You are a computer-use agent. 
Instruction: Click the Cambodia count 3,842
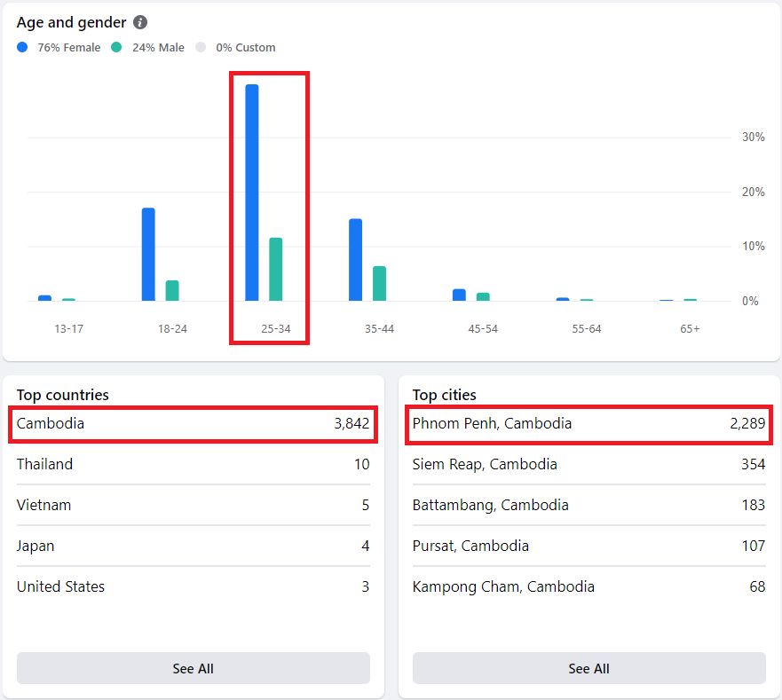point(352,423)
